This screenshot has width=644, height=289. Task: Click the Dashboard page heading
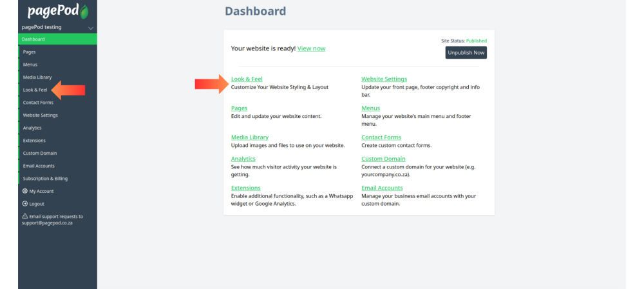[x=256, y=11]
